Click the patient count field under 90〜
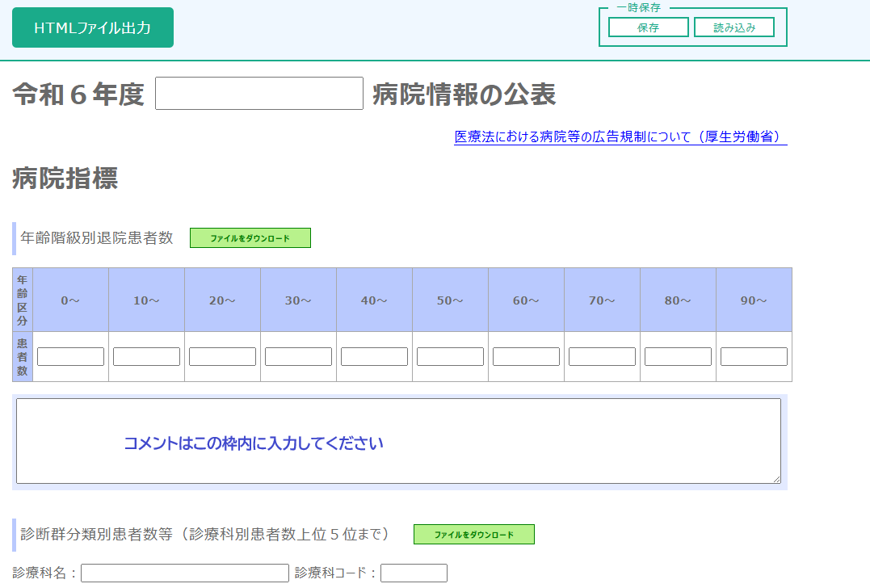 (754, 355)
